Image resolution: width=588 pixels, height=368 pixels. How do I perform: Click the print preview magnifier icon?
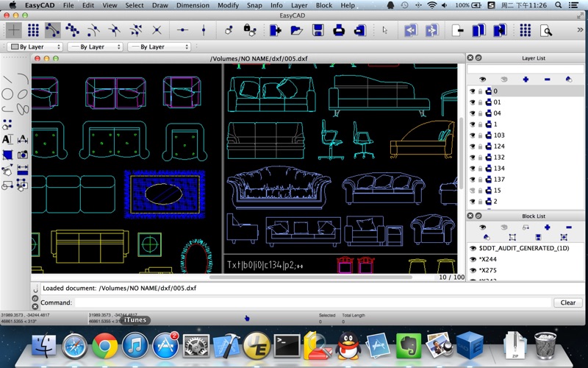(546, 30)
